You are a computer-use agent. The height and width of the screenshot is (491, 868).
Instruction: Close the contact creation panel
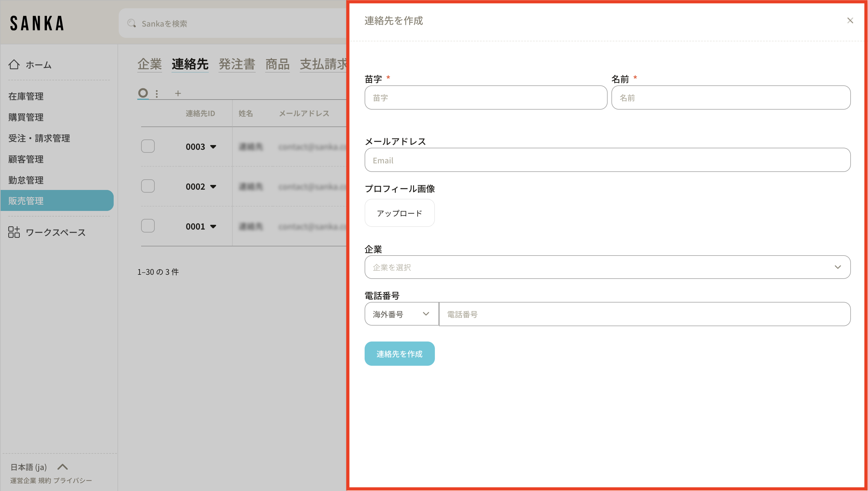click(850, 21)
